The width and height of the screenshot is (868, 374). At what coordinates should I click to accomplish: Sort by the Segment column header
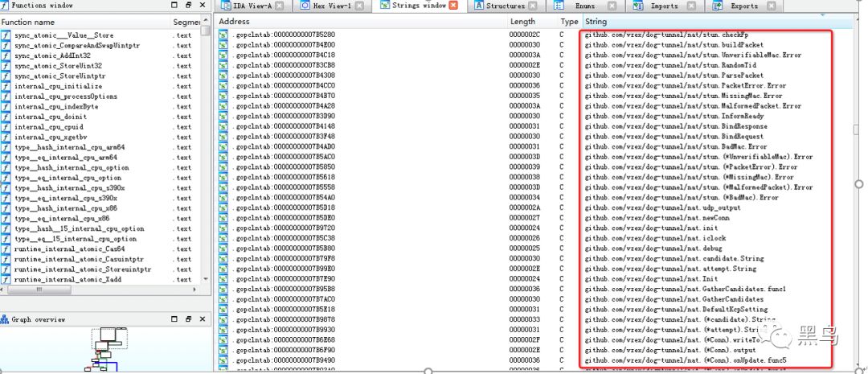point(186,23)
